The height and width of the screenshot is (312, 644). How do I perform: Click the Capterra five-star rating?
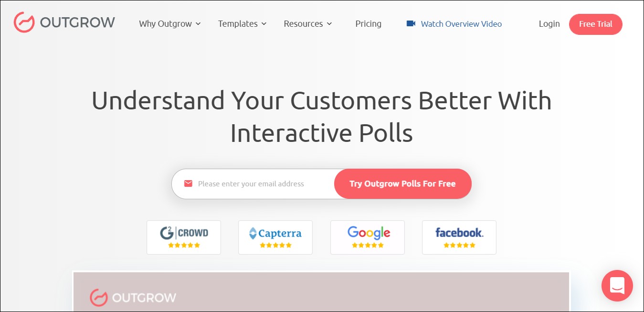click(x=275, y=245)
